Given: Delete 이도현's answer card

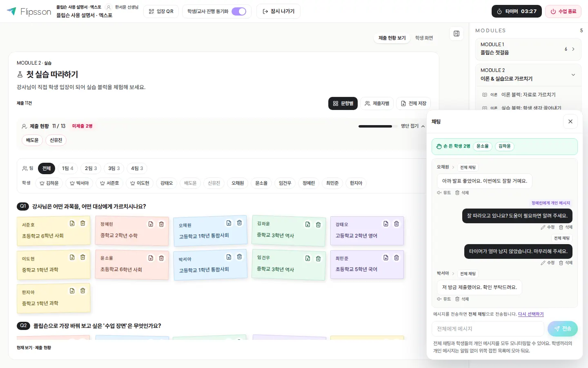Looking at the screenshot, I should point(83,257).
